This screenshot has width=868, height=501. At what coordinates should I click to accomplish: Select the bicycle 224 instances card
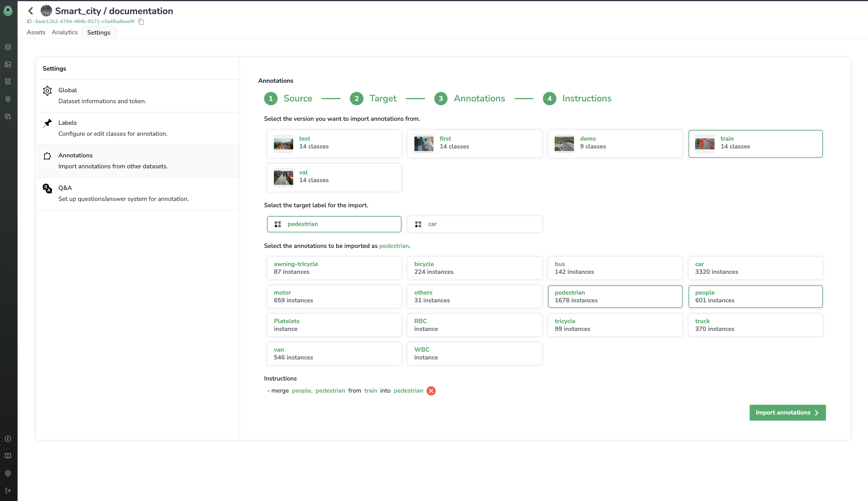click(474, 268)
